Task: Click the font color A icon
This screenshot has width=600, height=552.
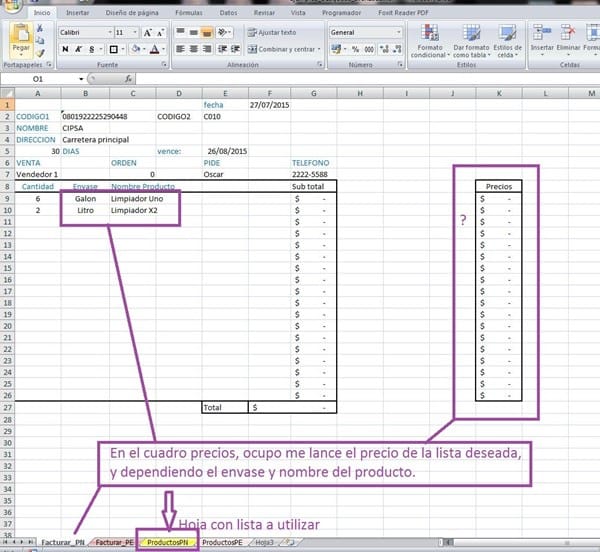Action: click(154, 49)
